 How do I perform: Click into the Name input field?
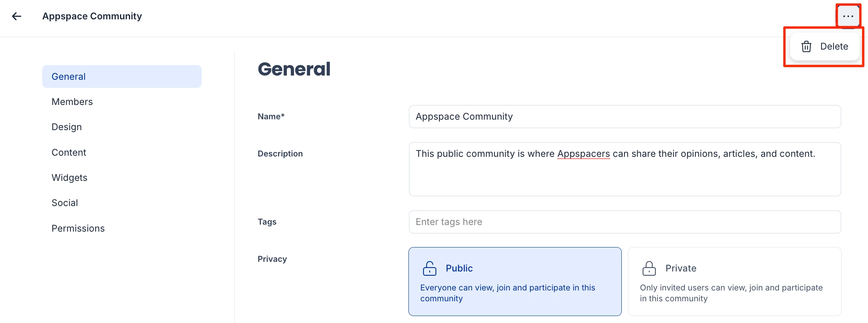[624, 117]
